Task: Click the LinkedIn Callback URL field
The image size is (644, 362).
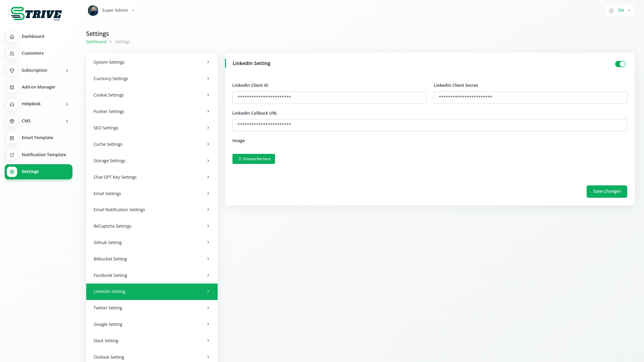Action: click(x=429, y=125)
